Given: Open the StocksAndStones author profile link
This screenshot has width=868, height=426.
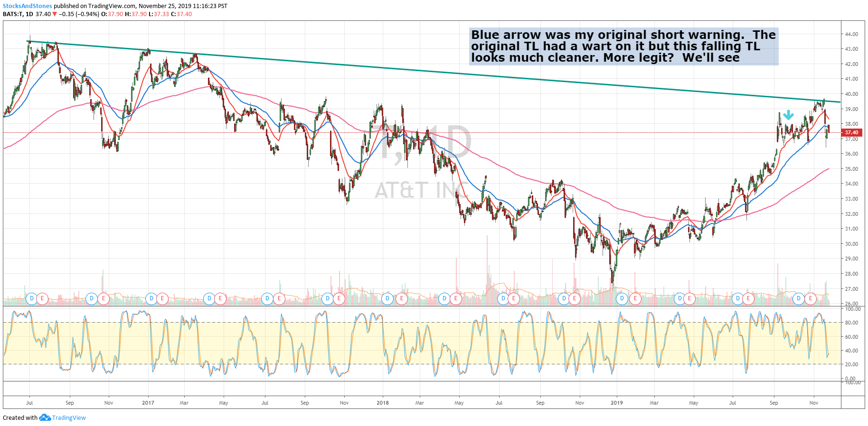Looking at the screenshot, I should coord(28,6).
